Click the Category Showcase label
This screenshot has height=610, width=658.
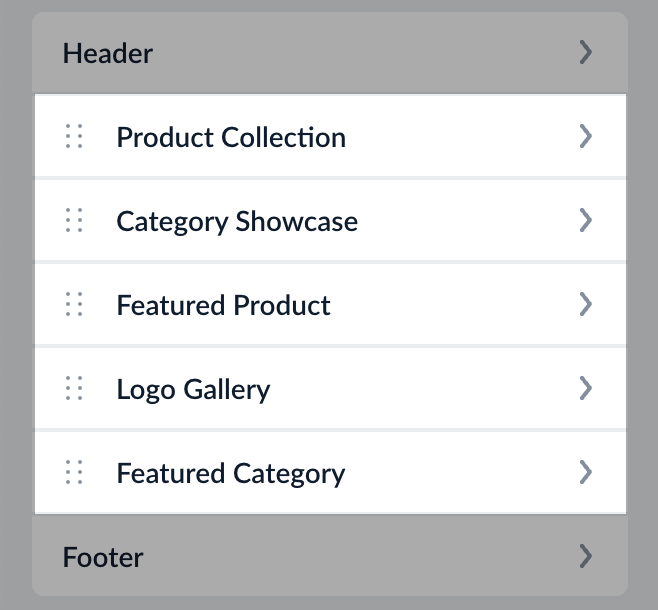[x=237, y=221]
